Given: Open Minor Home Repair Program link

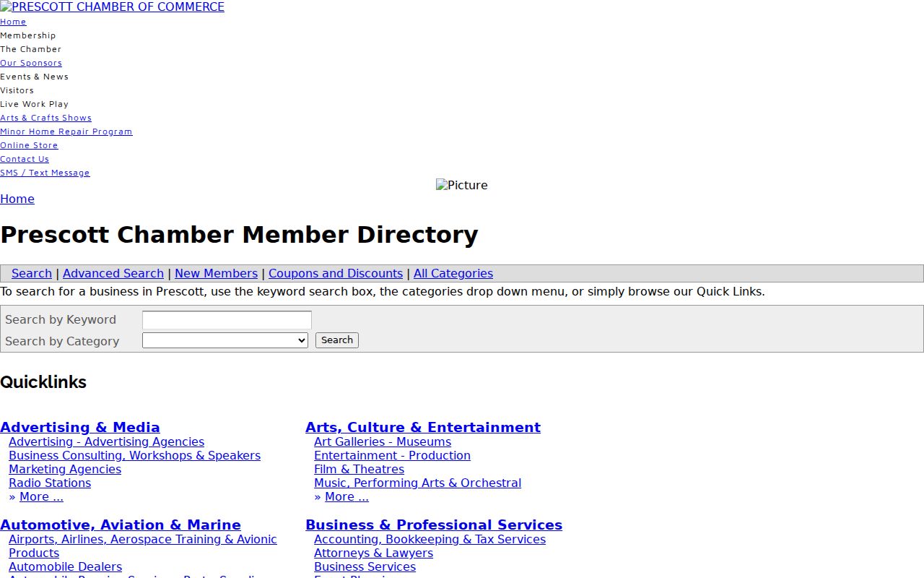Looking at the screenshot, I should (x=66, y=131).
